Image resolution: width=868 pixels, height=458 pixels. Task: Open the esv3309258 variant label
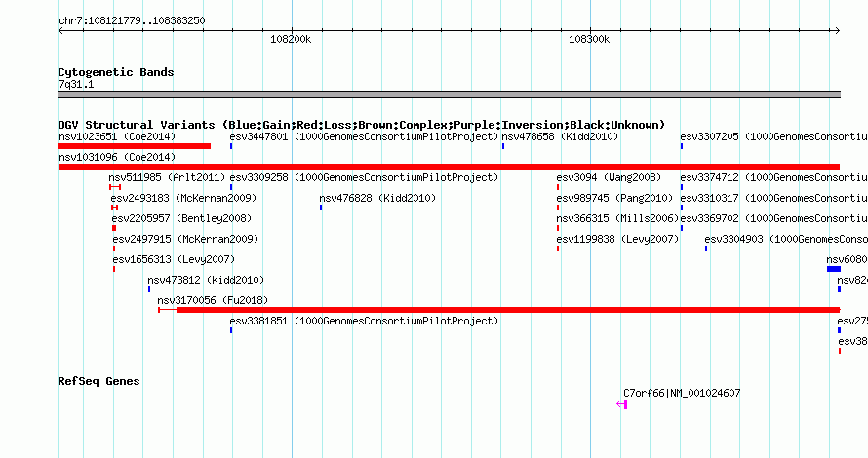click(x=364, y=177)
